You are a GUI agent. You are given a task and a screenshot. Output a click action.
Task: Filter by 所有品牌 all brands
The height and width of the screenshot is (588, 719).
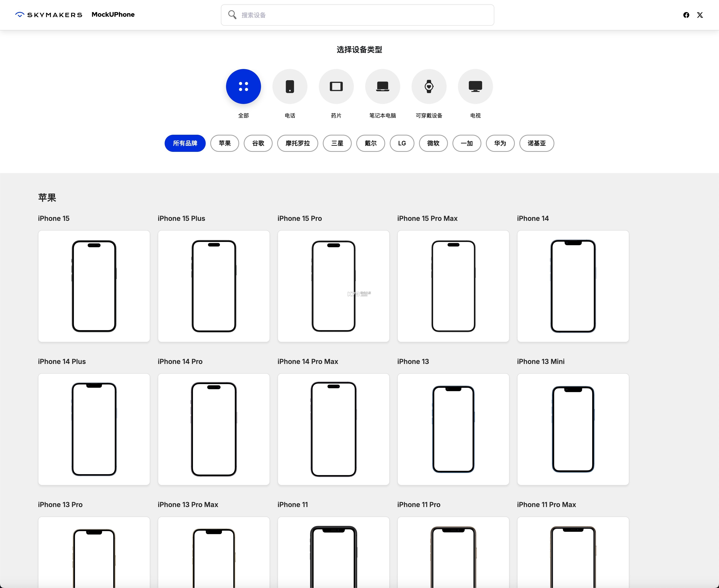pyautogui.click(x=185, y=143)
